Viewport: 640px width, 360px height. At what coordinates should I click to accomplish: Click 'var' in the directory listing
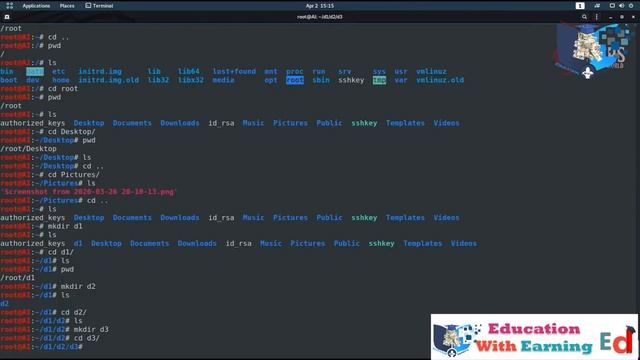(x=401, y=80)
